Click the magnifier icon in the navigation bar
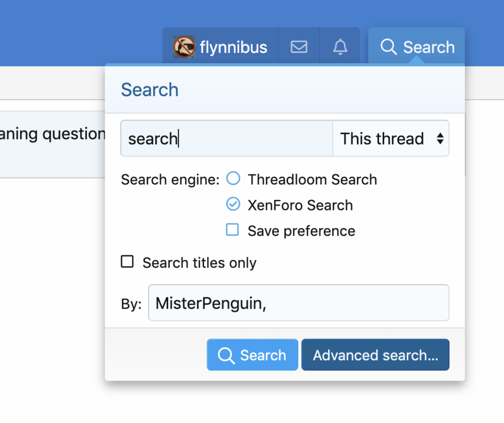504x423 pixels. coord(388,47)
